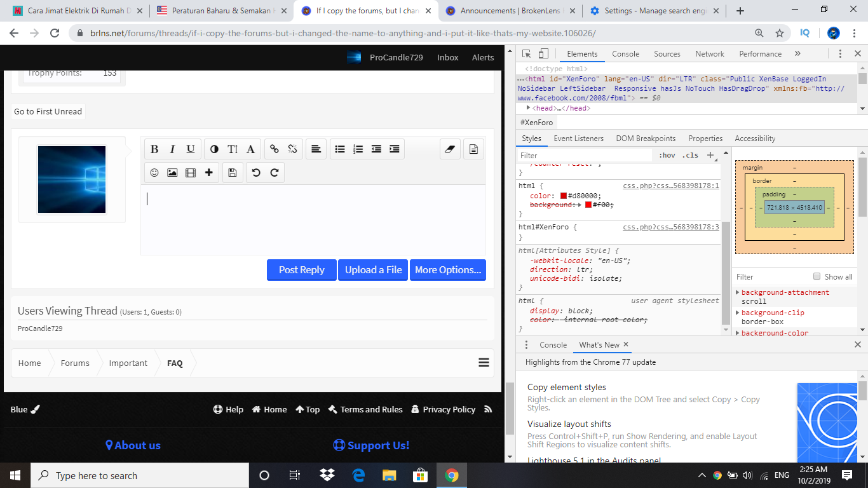Open the font family tool in the editor
The height and width of the screenshot is (488, 868).
(250, 149)
